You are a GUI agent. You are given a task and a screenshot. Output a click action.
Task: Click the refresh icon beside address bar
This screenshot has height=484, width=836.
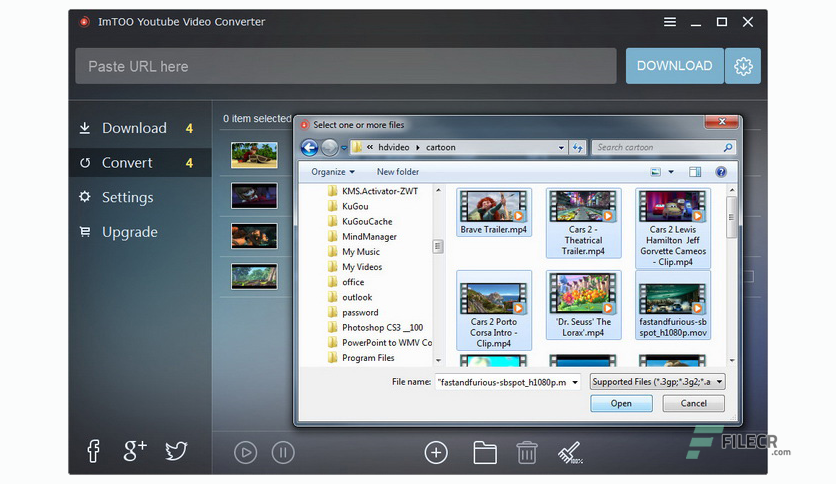(577, 148)
